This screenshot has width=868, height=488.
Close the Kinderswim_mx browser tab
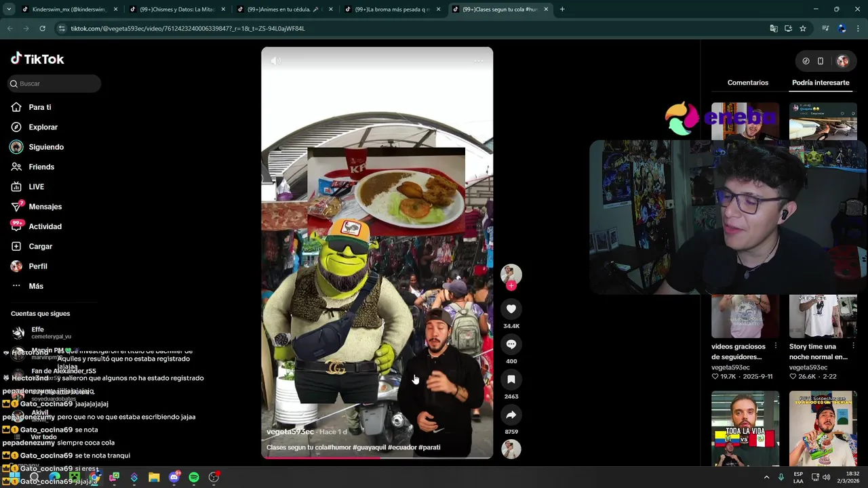(x=115, y=9)
